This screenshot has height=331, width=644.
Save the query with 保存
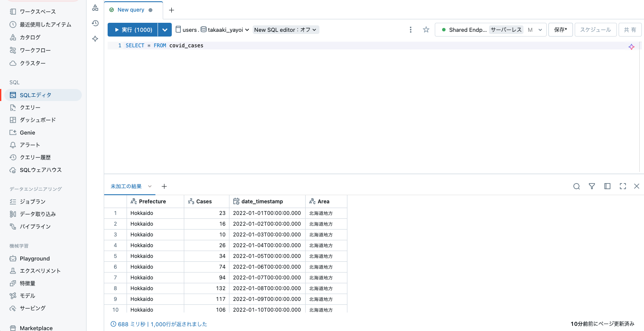coord(560,30)
